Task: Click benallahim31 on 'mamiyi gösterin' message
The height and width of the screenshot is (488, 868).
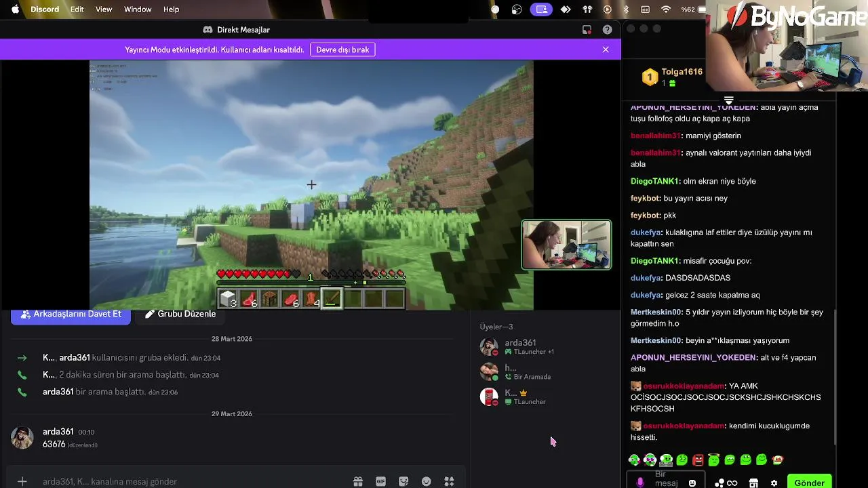Action: (656, 136)
